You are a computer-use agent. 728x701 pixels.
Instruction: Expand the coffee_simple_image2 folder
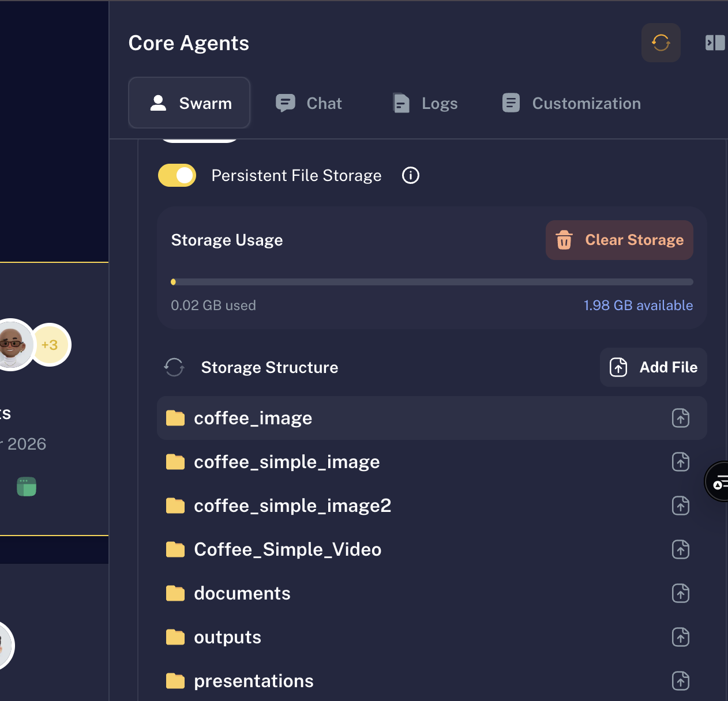tap(292, 506)
